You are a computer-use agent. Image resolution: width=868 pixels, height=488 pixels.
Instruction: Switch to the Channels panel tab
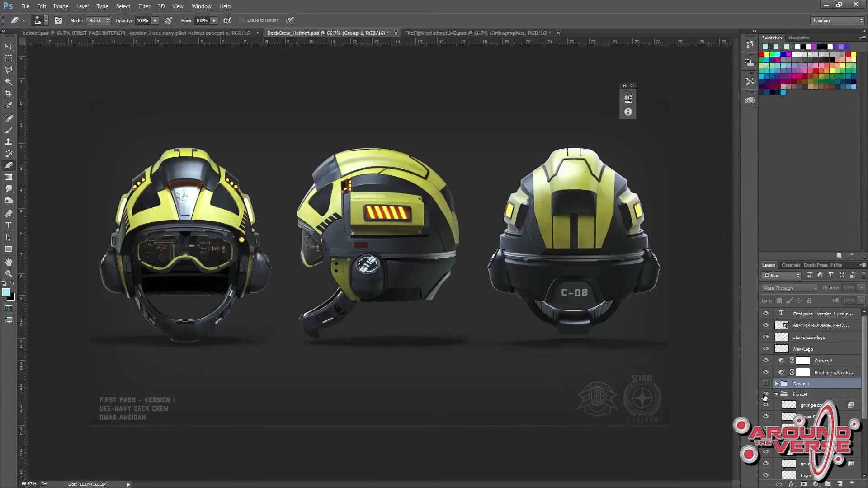pos(790,265)
